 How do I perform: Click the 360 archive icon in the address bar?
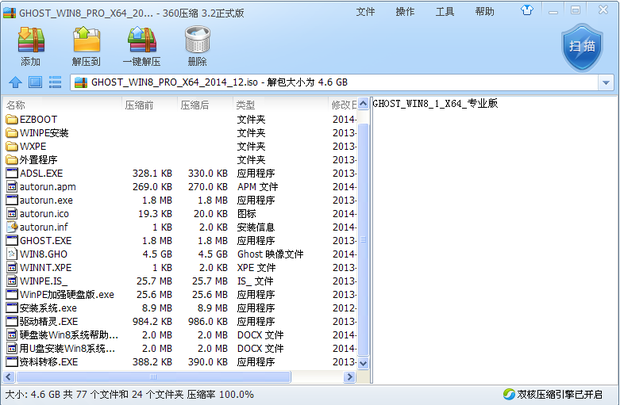[81, 82]
